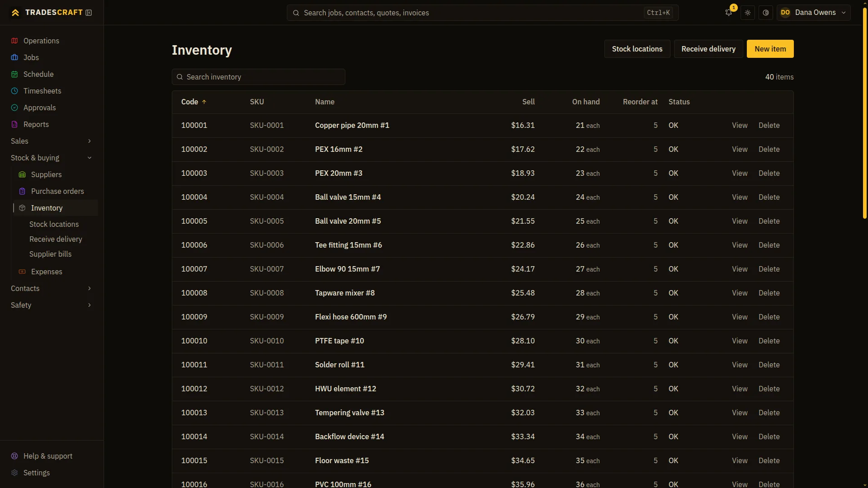Open Stock locations in the sidebar submenu
This screenshot has width=868, height=488.
[x=54, y=224]
